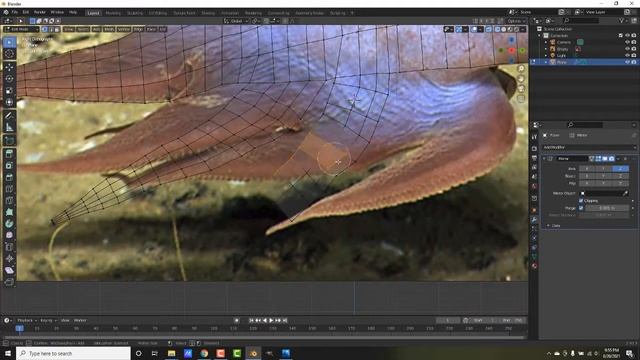
Task: Select the Loop Cut tool
Action: (9, 189)
